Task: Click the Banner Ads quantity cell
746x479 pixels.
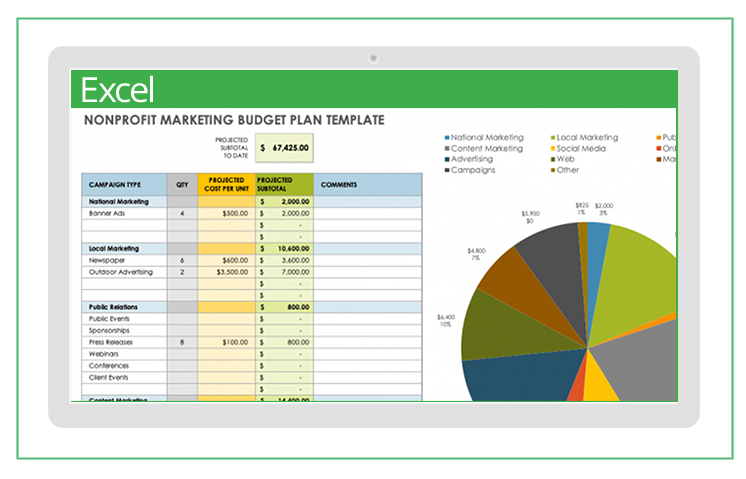Action: [x=182, y=213]
